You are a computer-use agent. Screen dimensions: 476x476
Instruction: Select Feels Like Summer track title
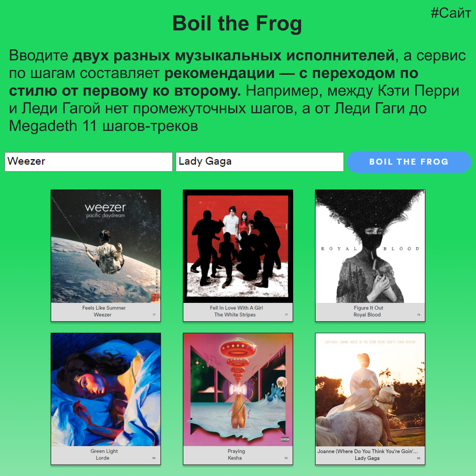point(104,308)
